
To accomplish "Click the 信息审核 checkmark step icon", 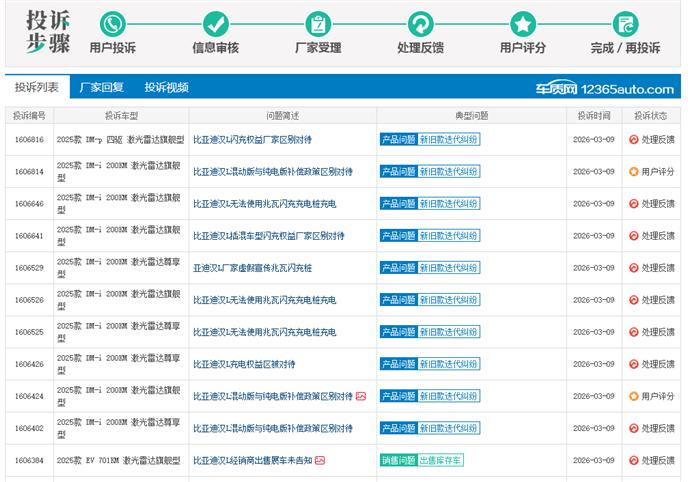I will point(215,24).
